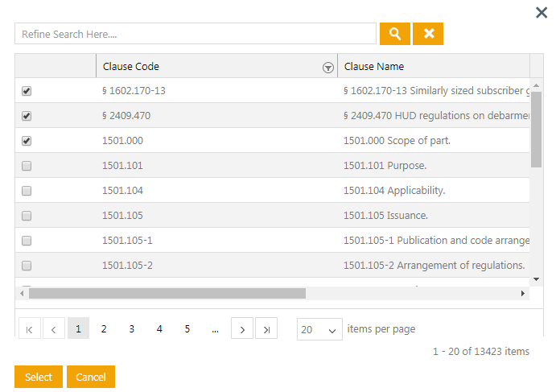The width and height of the screenshot is (556, 392).
Task: Uncheck the § 2409.470 row checkbox
Action: pos(27,116)
